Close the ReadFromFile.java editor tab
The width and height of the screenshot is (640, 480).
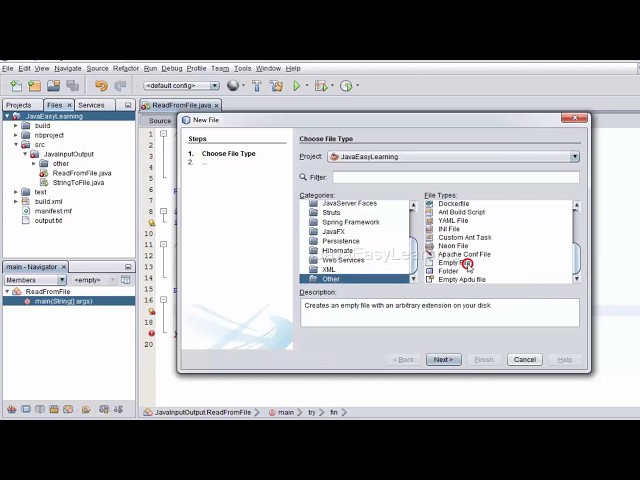(x=216, y=106)
